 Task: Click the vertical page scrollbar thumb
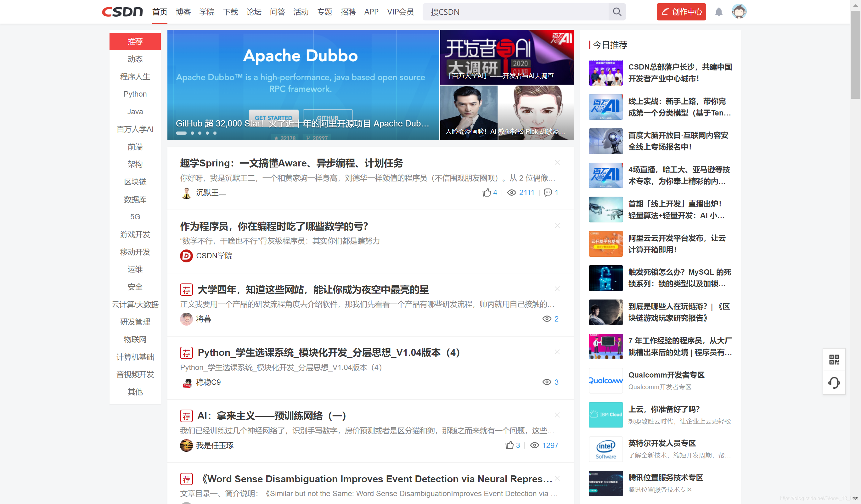click(x=856, y=55)
